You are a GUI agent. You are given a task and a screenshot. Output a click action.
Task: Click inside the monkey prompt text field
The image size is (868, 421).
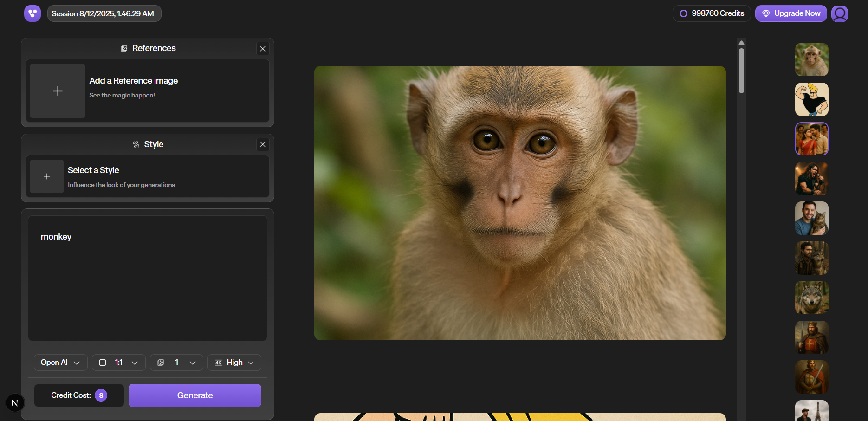[148, 278]
